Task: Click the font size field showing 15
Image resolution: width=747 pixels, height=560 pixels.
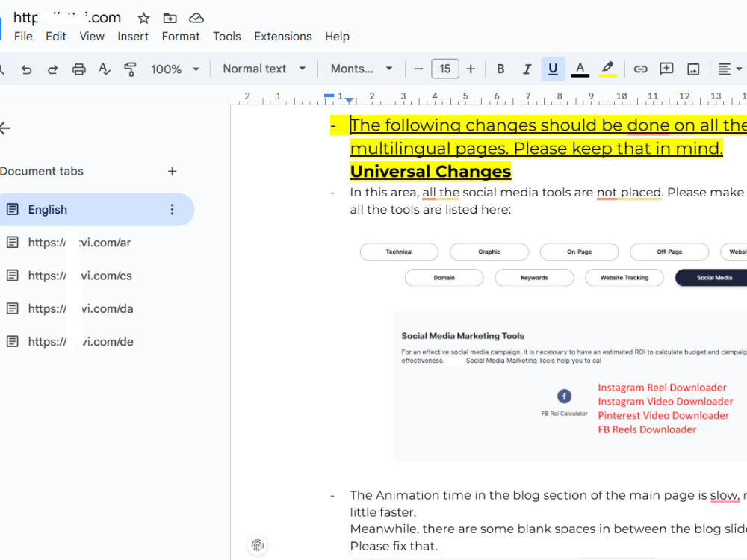Action: coord(445,69)
